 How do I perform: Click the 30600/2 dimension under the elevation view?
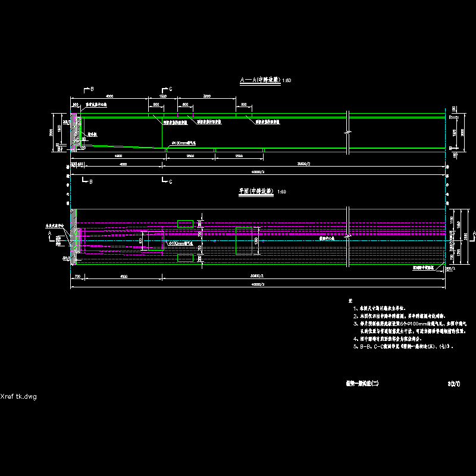pos(303,164)
